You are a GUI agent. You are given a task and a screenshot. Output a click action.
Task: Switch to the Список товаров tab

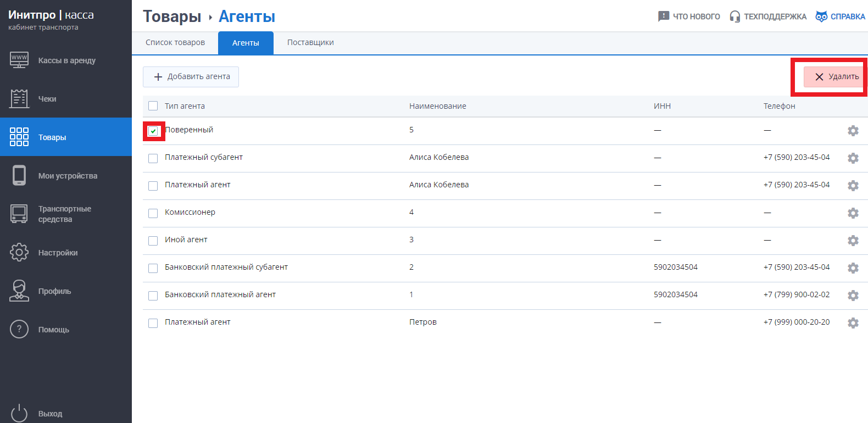175,43
